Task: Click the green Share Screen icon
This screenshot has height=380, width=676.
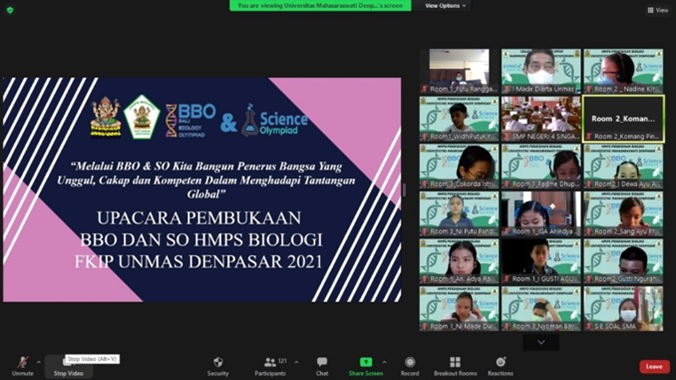Action: coord(366,362)
